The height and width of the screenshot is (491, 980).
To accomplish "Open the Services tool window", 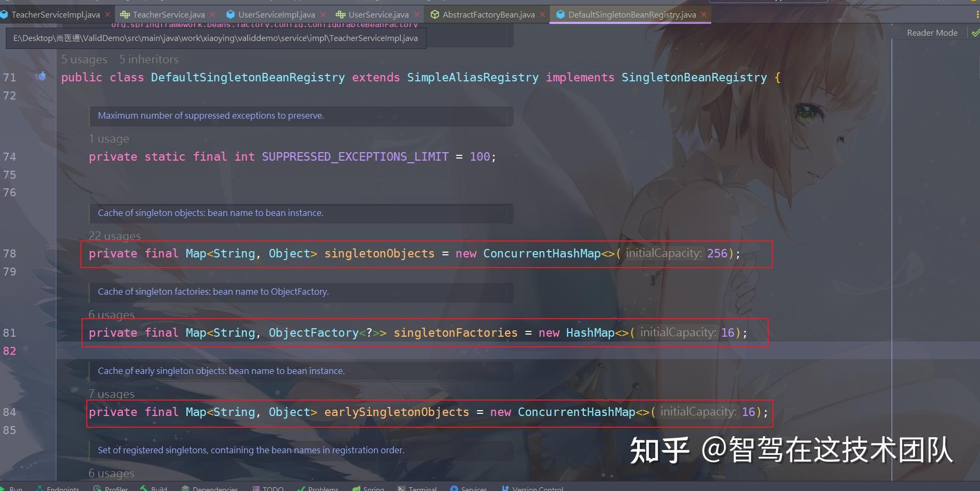I will click(468, 488).
